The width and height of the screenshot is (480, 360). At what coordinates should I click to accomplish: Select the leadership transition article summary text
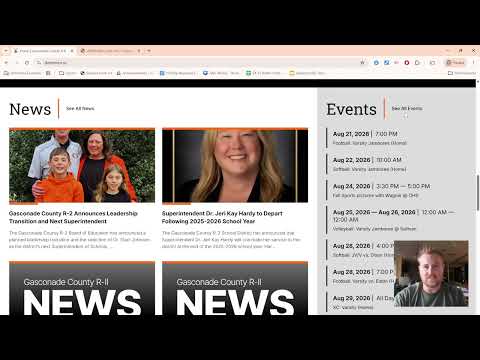80,240
